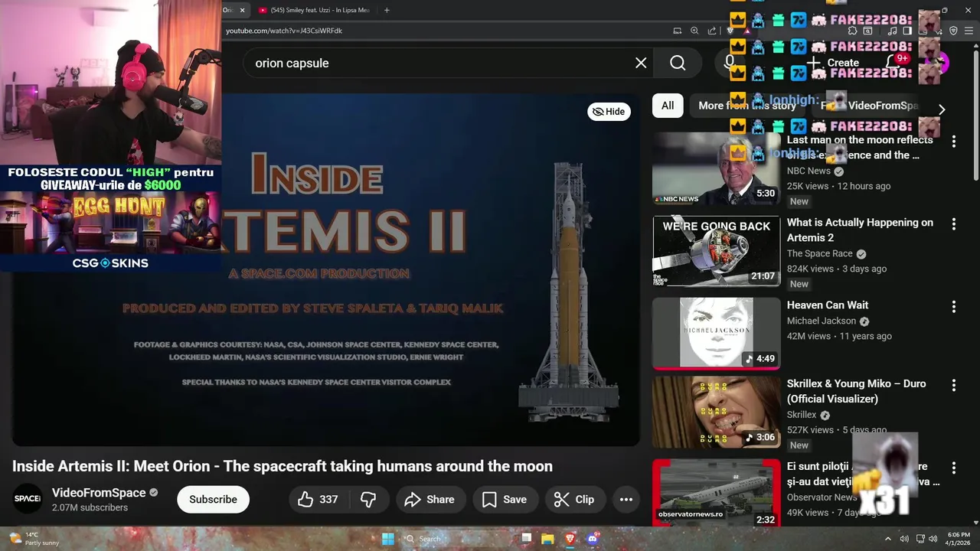Open options for 'Last man on the moon' video
Image resolution: width=980 pixels, height=551 pixels.
(953, 142)
